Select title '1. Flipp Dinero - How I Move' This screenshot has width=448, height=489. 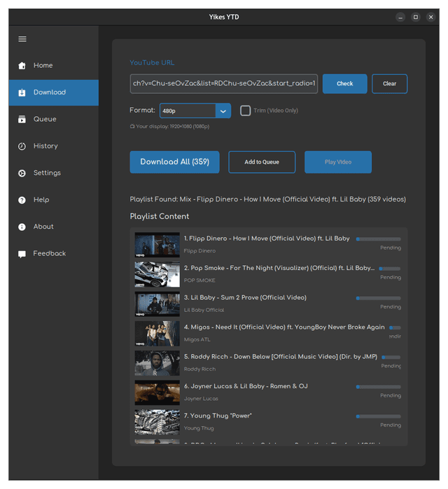click(267, 239)
